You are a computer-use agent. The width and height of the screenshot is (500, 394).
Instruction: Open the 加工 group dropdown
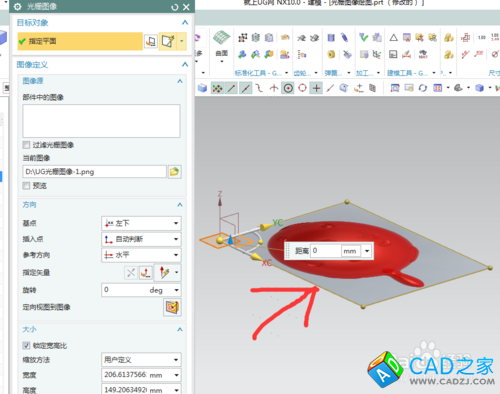point(378,73)
